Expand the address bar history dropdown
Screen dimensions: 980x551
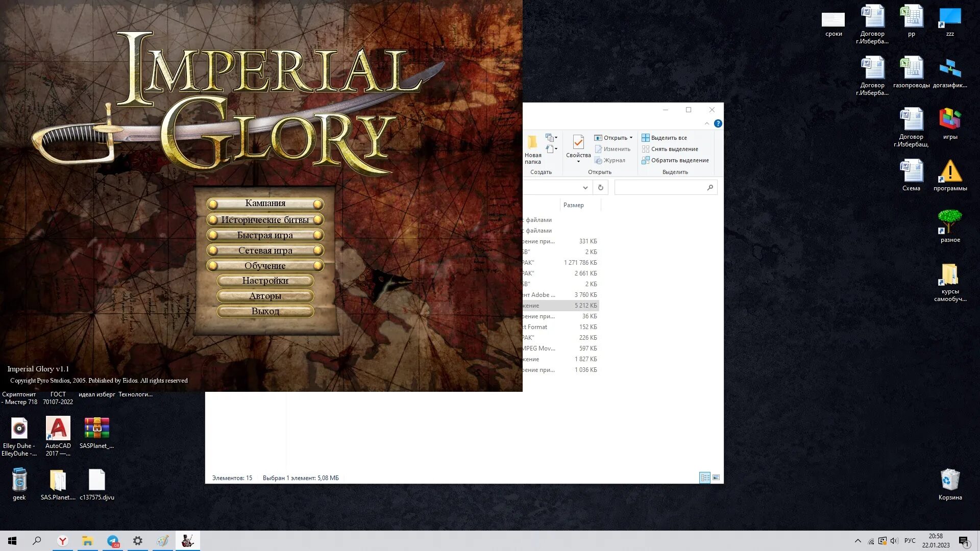(x=585, y=188)
